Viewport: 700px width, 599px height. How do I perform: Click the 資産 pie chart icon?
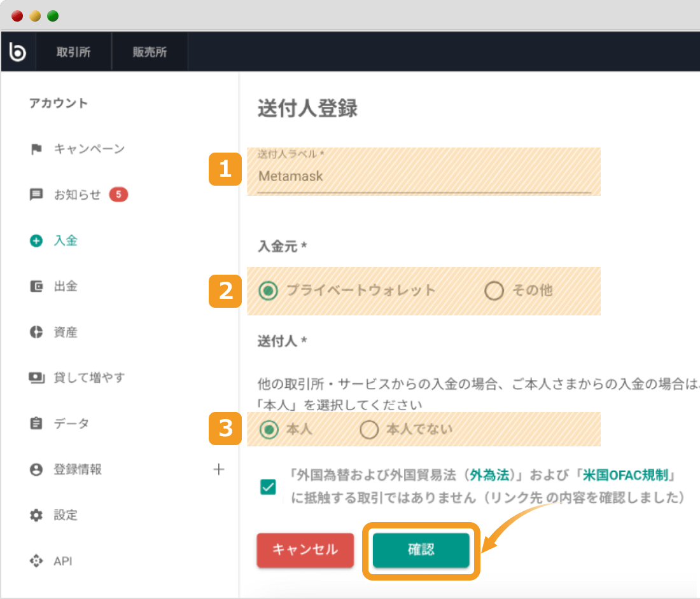point(36,332)
